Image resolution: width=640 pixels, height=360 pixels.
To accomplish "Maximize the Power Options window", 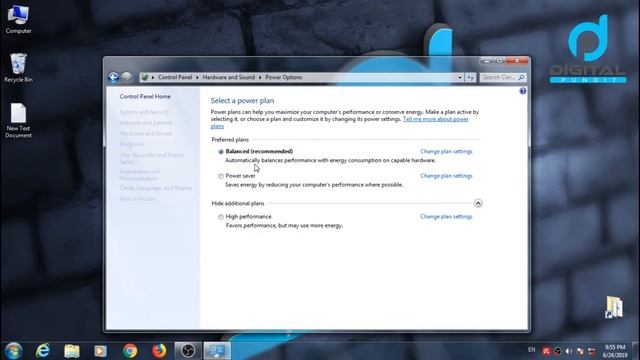I will (499, 61).
